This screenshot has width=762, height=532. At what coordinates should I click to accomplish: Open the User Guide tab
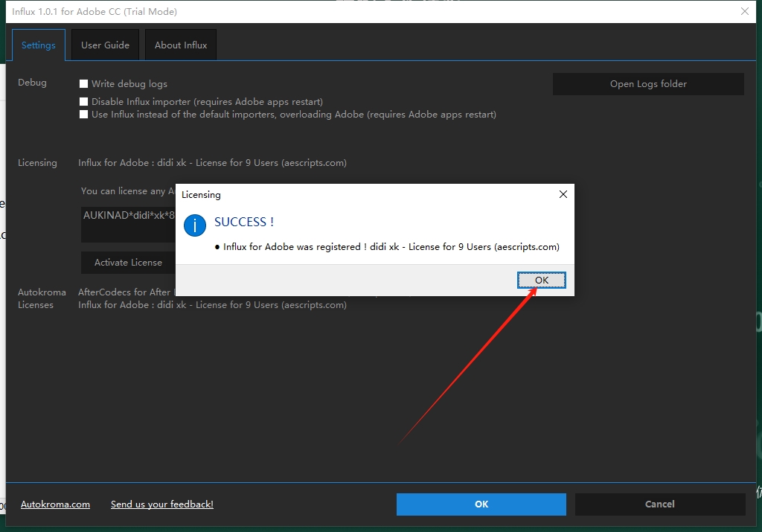pos(105,45)
